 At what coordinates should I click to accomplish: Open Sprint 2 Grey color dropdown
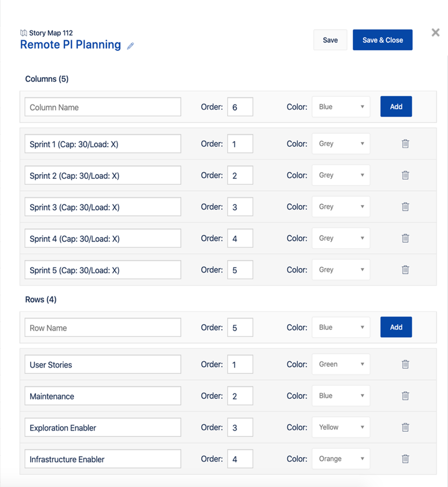341,175
